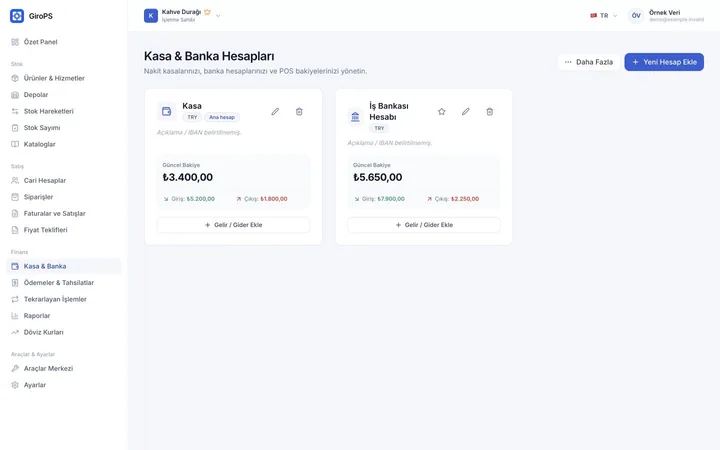Click the Stok Sayımı clipboard icon
This screenshot has height=450, width=720.
click(x=15, y=128)
